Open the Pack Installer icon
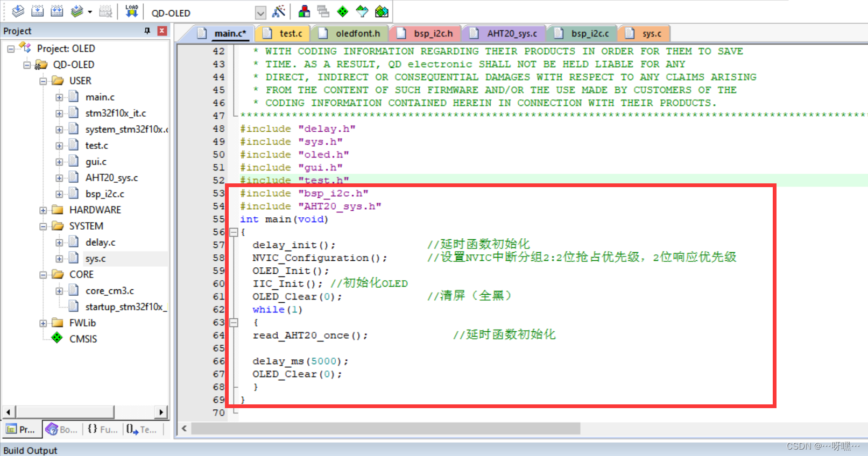This screenshot has width=868, height=456. click(x=382, y=11)
